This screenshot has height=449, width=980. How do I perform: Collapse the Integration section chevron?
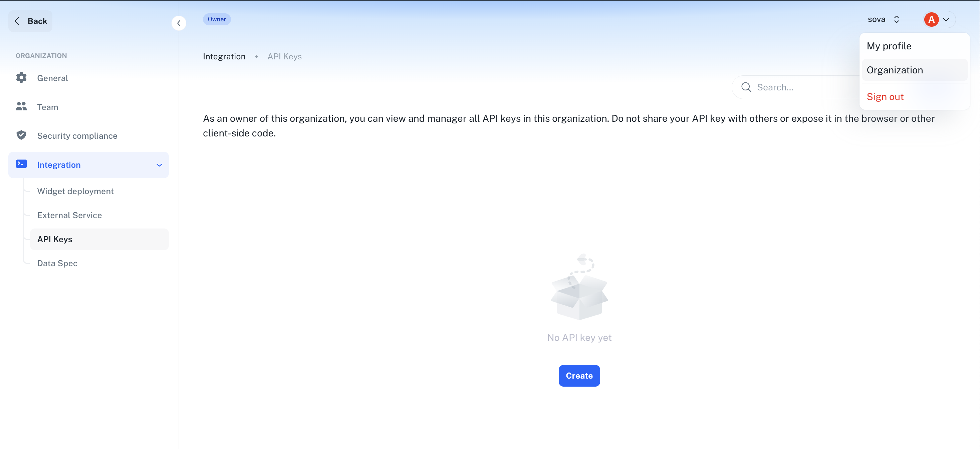point(159,164)
